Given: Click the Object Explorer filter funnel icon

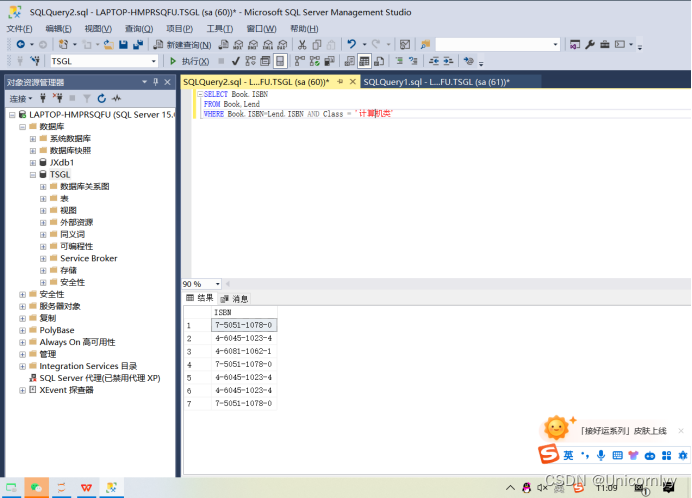Looking at the screenshot, I should [x=87, y=98].
